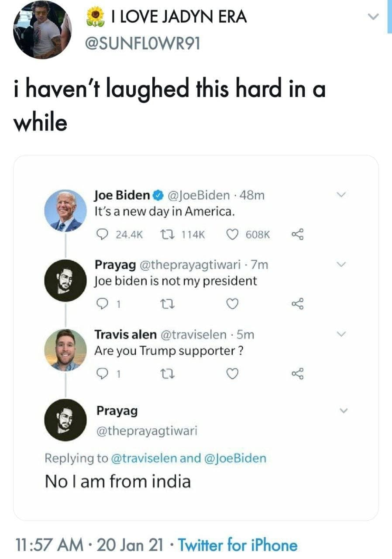Share Prayag's "not my president" tweet
Screen dimensions: 392x559
(x=297, y=304)
